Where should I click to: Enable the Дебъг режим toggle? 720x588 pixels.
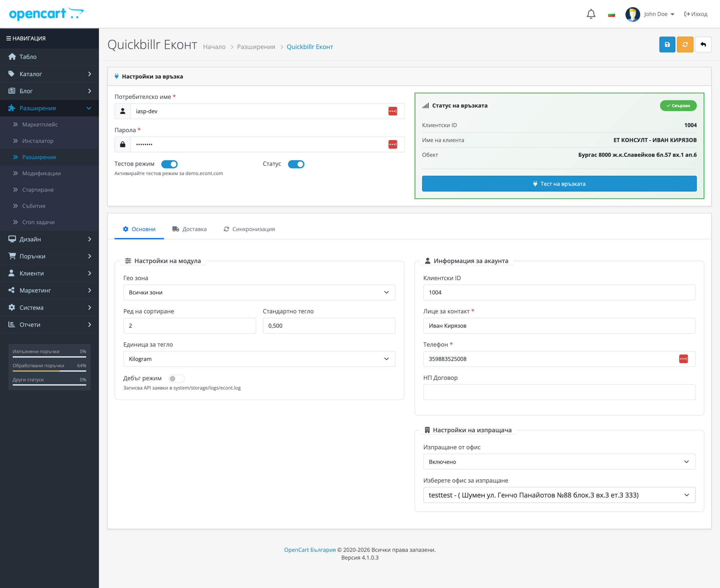[x=177, y=378]
